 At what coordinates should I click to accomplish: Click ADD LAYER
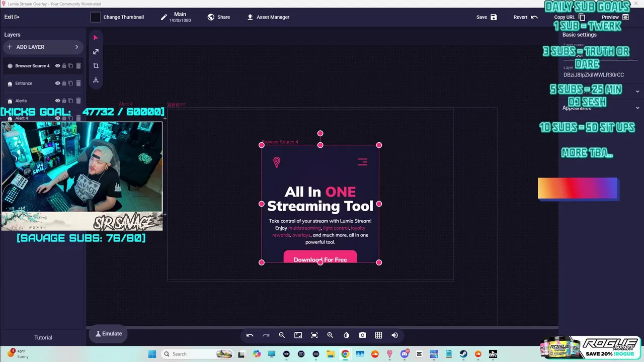click(x=43, y=47)
